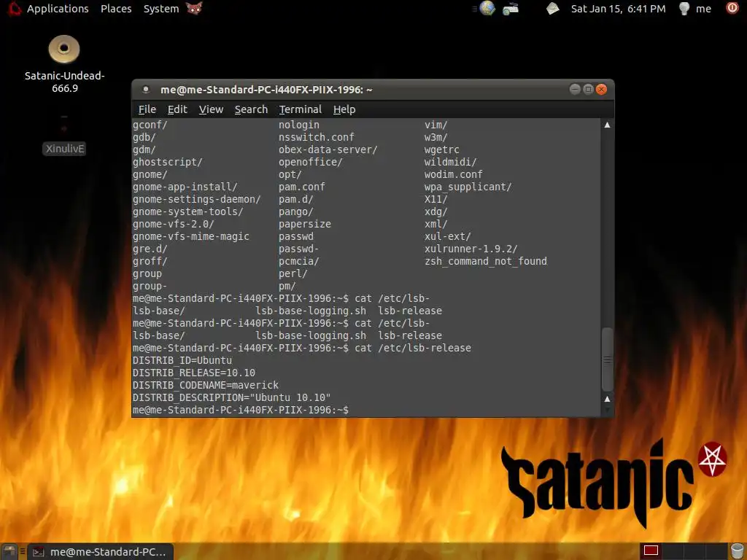
Task: Minimize the terminal window
Action: (575, 89)
